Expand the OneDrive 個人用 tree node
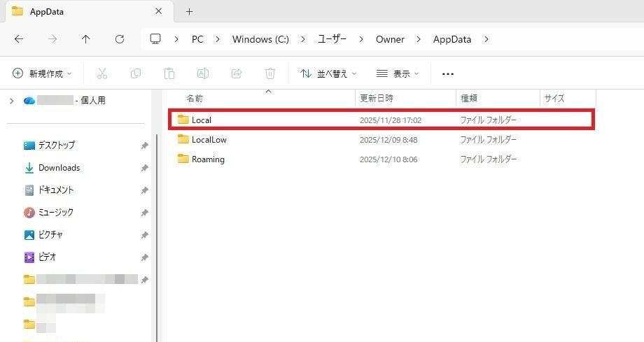644x342 pixels. 11,101
